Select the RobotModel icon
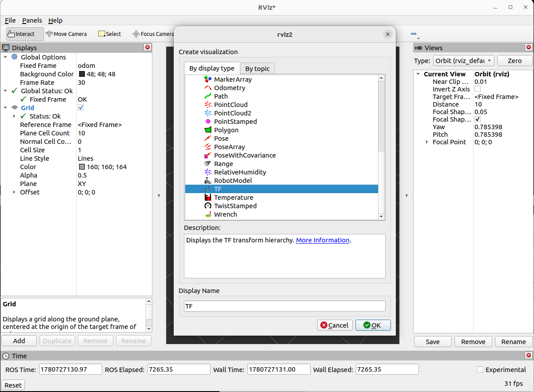The image size is (534, 392). coord(208,181)
